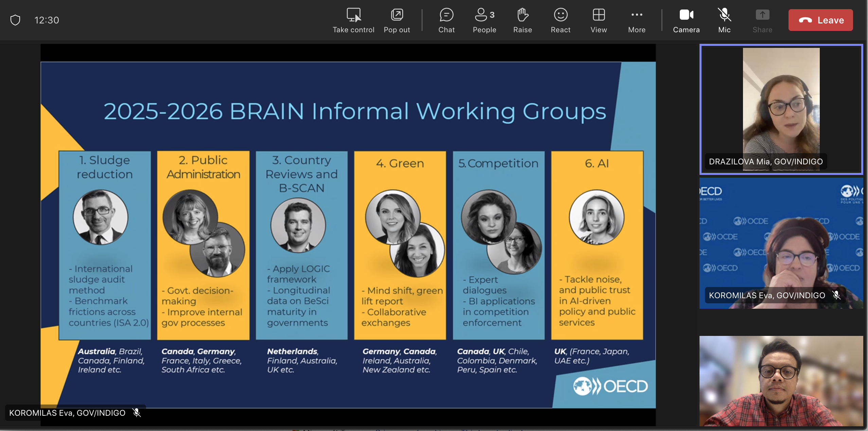Click 'Canada, Germany, France, Italy' country list

(201, 360)
